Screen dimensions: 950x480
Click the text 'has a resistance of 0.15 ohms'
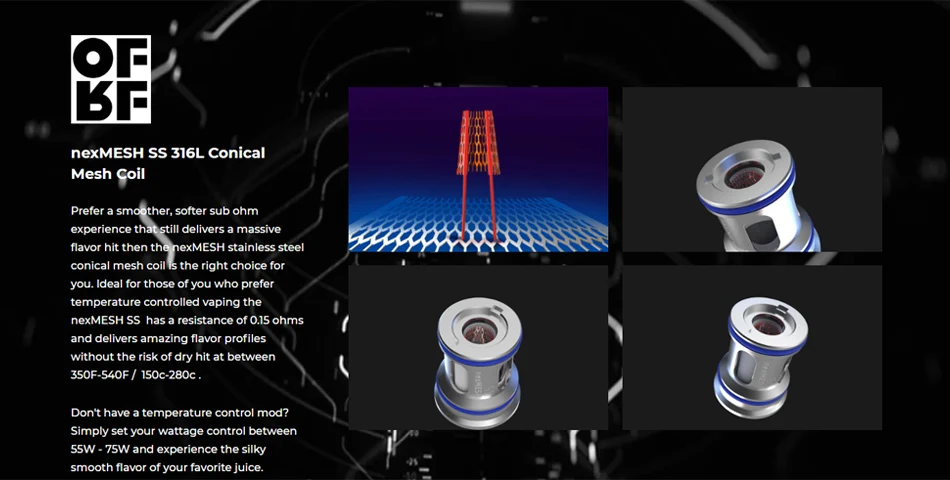225,321
